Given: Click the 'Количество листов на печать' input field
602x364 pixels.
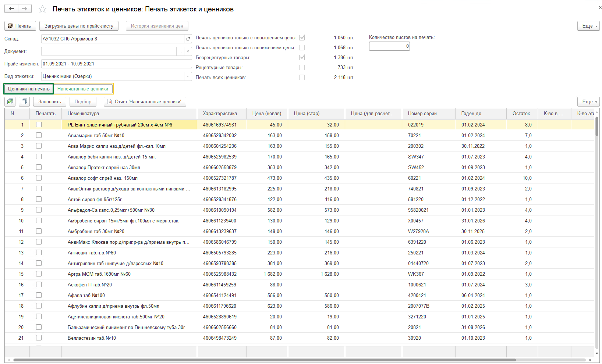Looking at the screenshot, I should (x=389, y=46).
